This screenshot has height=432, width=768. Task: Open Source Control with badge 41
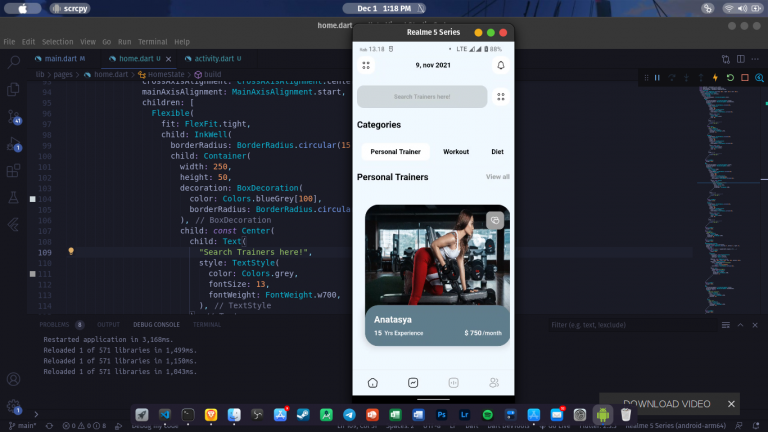point(14,117)
